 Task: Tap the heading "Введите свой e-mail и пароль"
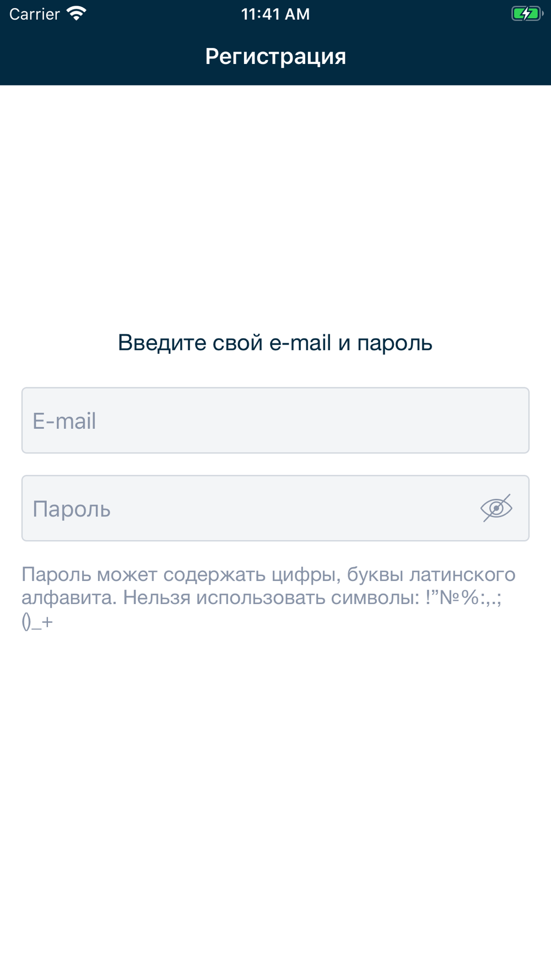[x=275, y=343]
